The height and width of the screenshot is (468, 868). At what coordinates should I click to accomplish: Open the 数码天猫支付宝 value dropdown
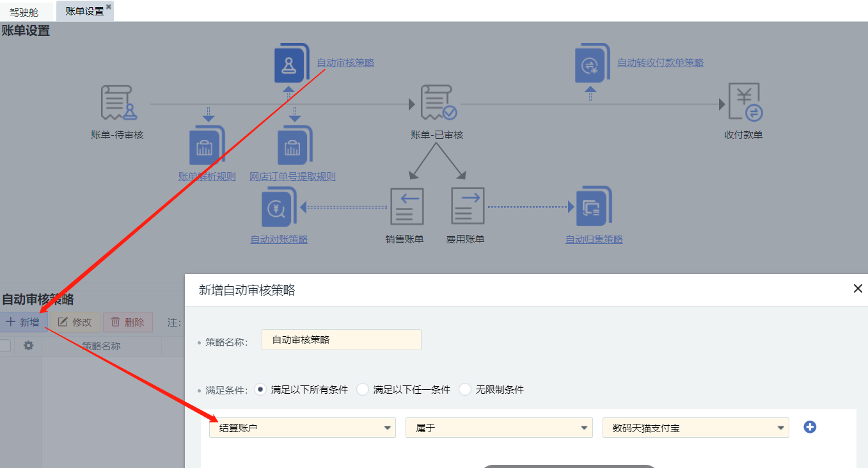pyautogui.click(x=695, y=428)
